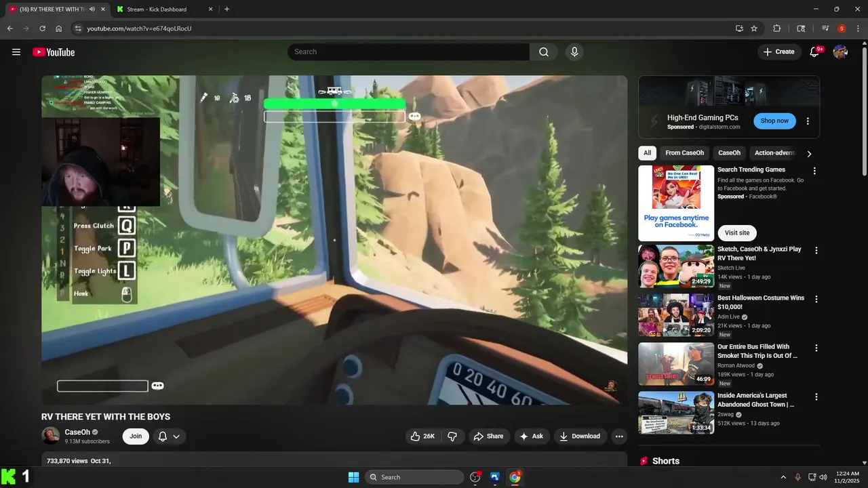Share the video
The height and width of the screenshot is (488, 868).
coord(488,436)
